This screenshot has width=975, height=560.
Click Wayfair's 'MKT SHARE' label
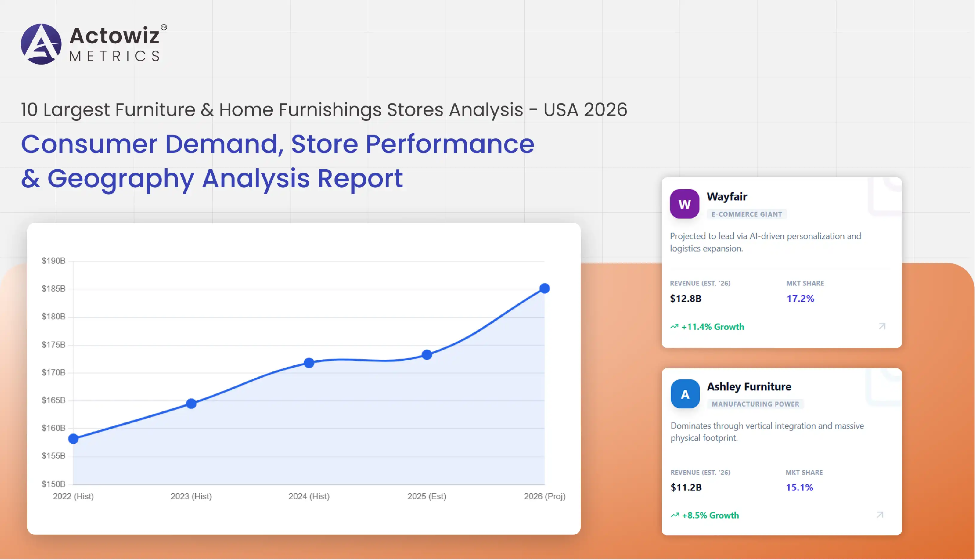pos(805,283)
